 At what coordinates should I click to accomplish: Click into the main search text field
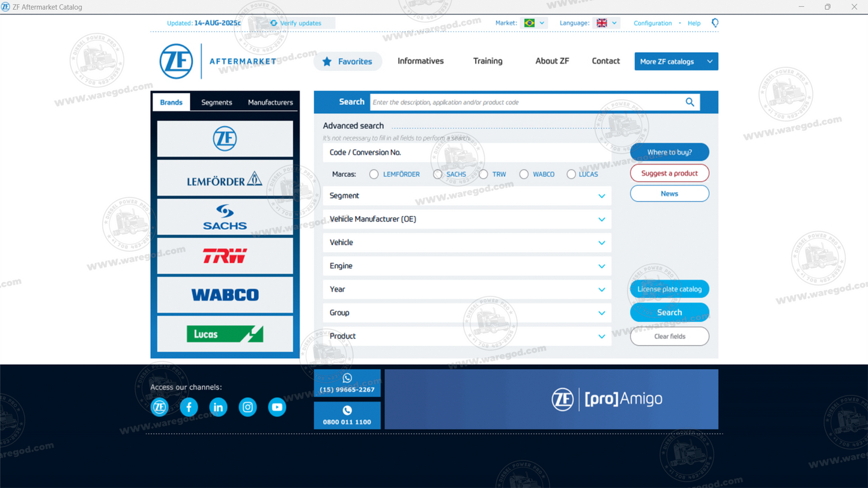[x=526, y=102]
